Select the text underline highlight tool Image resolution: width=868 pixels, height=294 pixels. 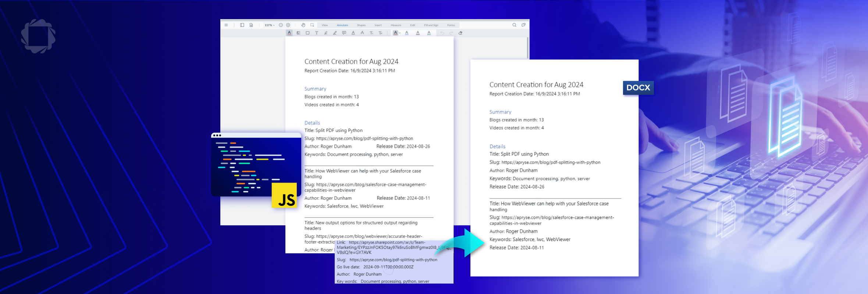click(289, 33)
